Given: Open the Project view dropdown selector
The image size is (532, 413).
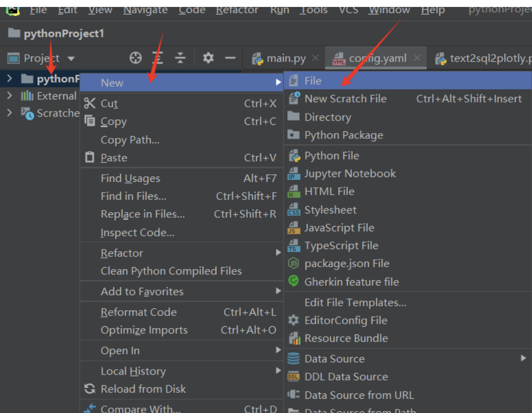Looking at the screenshot, I should [x=71, y=58].
